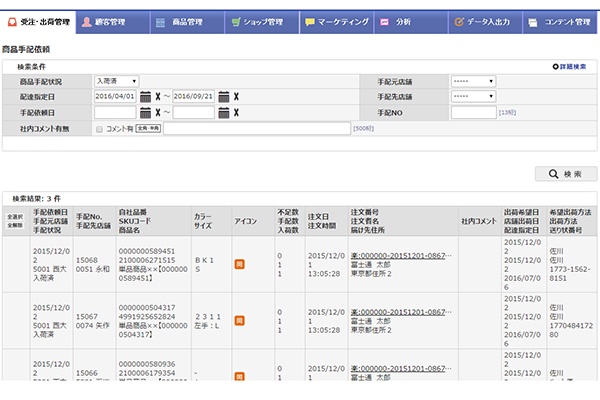Screen dimensions: 600x400
Task: Open the 手配元店舗 dropdown
Action: coord(473,81)
